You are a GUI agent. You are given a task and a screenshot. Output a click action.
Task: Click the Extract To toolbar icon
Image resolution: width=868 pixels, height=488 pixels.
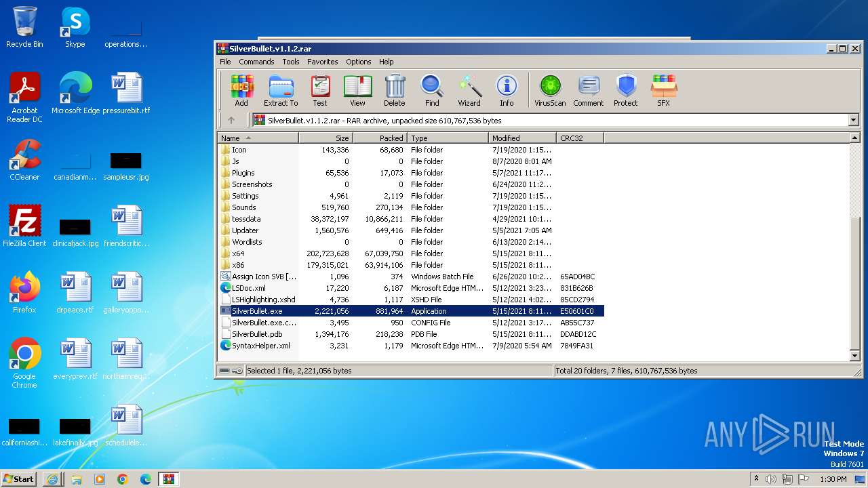coord(280,91)
